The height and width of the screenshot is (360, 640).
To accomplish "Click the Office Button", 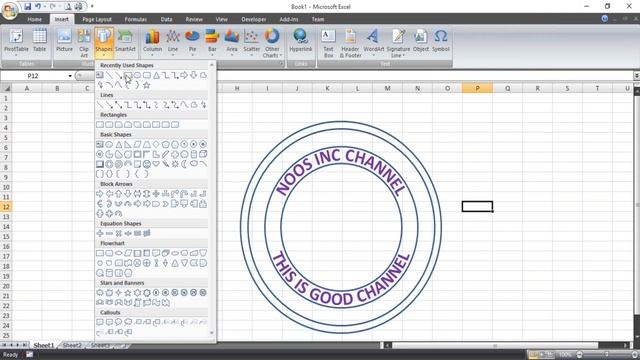I will [9, 11].
